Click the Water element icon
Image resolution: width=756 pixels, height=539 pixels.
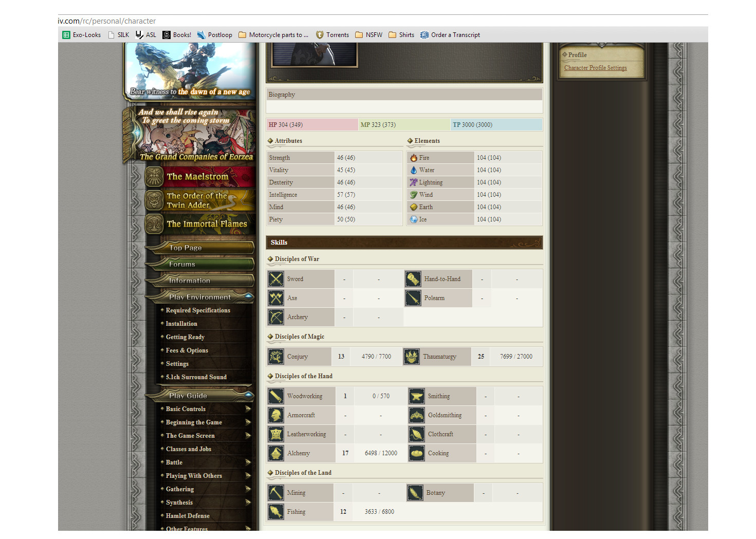(x=414, y=170)
